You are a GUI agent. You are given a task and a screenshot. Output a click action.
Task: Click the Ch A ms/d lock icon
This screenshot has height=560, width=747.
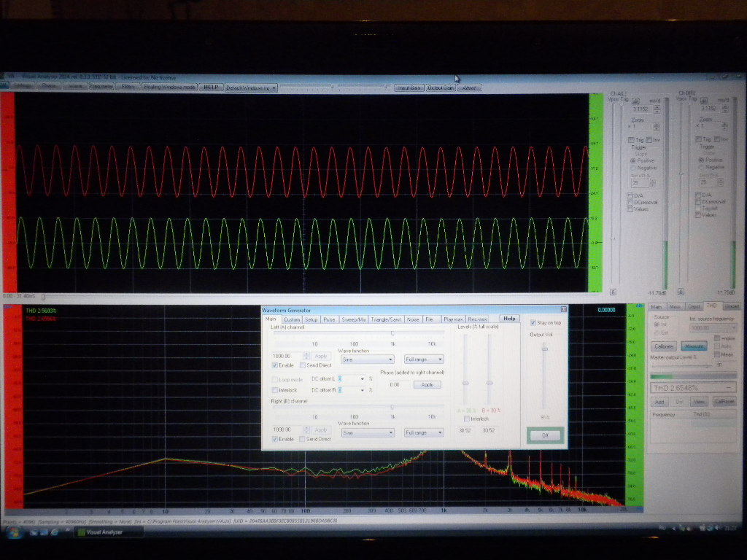point(635,101)
